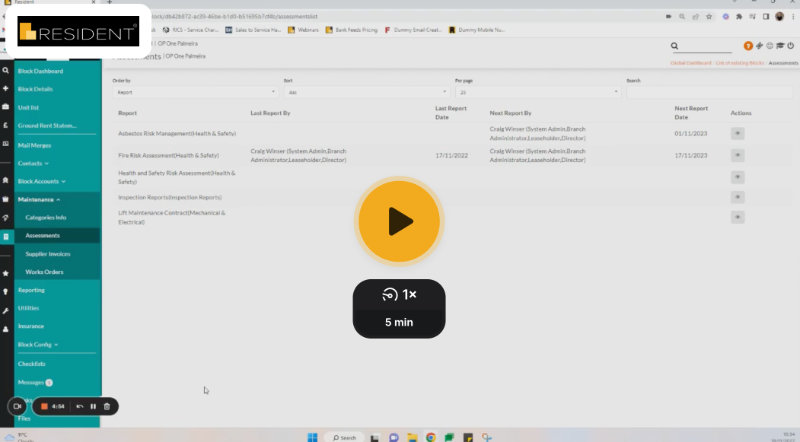
Task: Open the Order by dropdown
Action: pyautogui.click(x=194, y=92)
